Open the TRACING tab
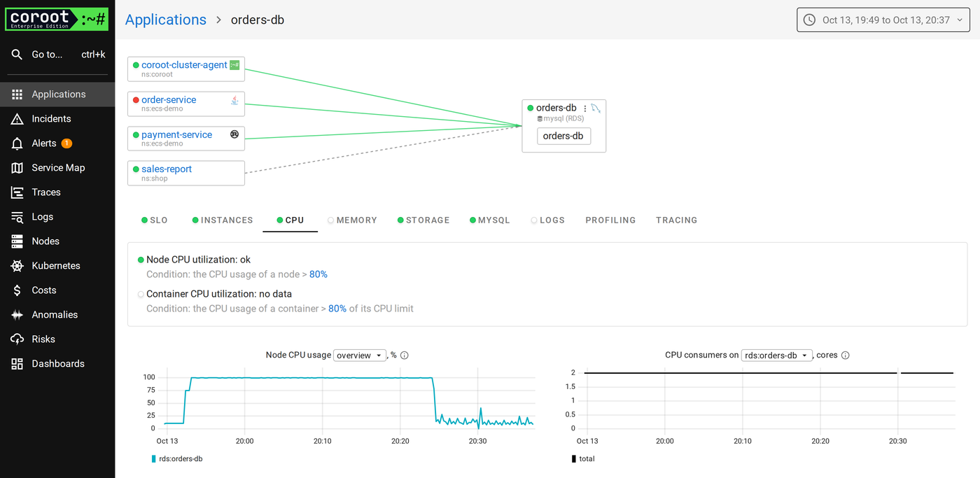The image size is (980, 478). (676, 220)
